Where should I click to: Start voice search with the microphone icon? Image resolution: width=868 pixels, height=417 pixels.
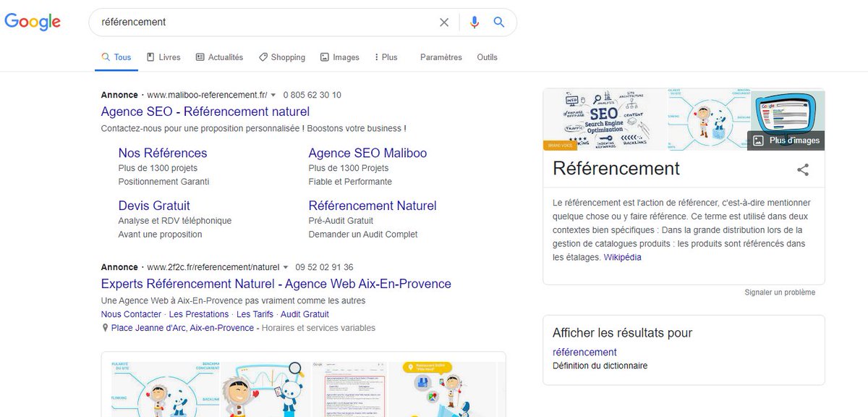(x=475, y=22)
